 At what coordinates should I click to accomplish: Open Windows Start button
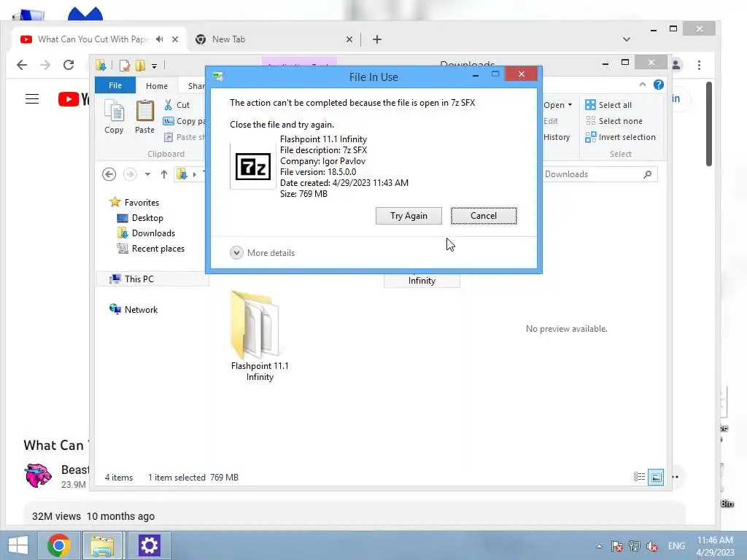click(x=18, y=545)
